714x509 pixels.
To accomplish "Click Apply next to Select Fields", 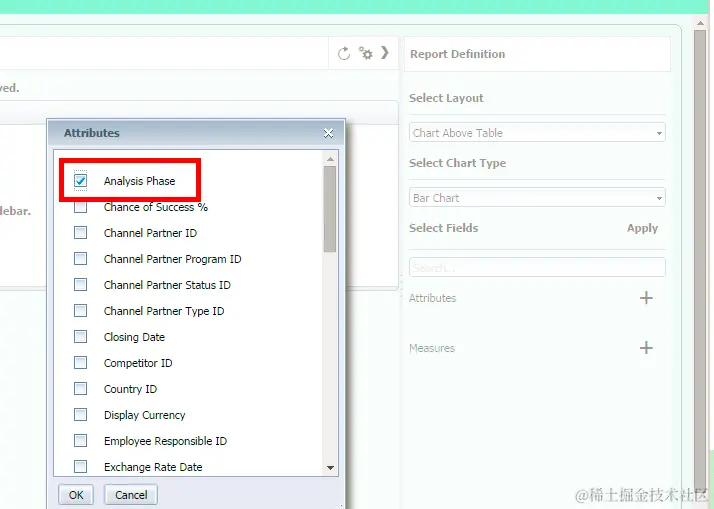I will pos(642,228).
